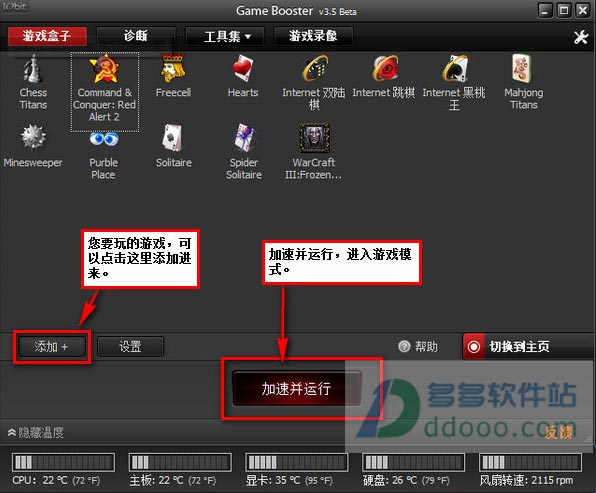596x493 pixels.
Task: Switch to the 游戏盒子 tab
Action: 47,36
